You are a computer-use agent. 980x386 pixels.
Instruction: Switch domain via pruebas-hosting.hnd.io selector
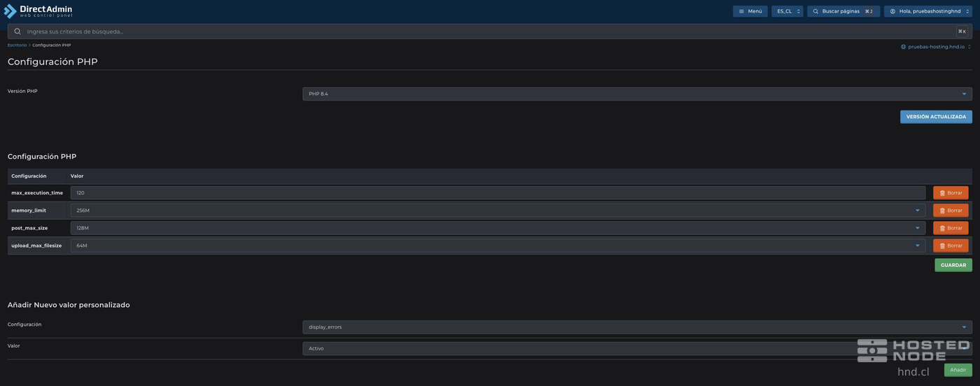point(936,47)
